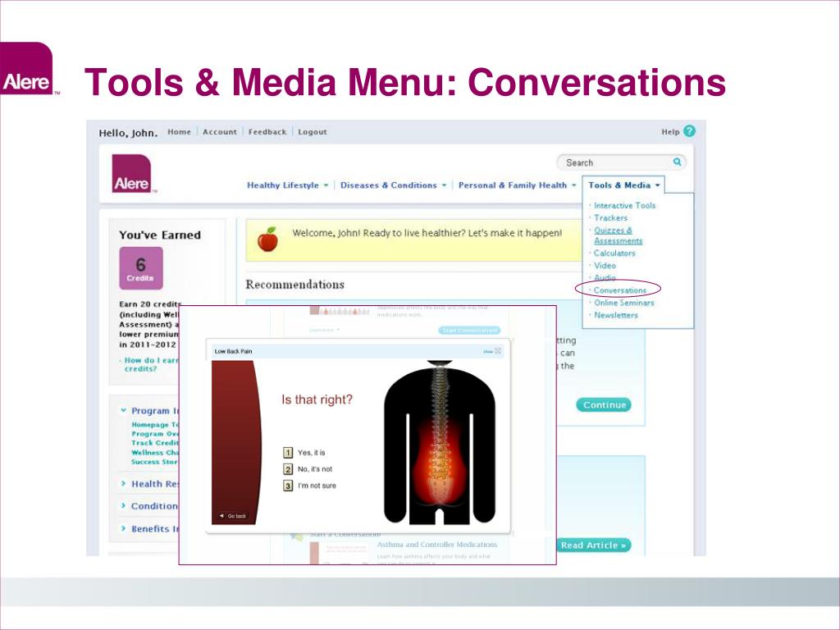Click the red apple icon in welcome banner
The image size is (840, 630).
tap(268, 240)
